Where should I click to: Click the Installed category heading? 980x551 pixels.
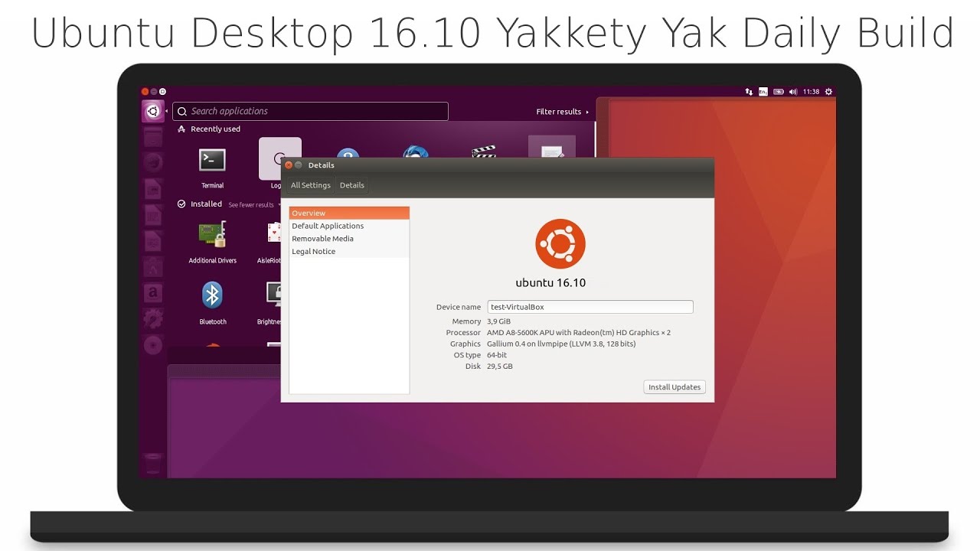[206, 204]
